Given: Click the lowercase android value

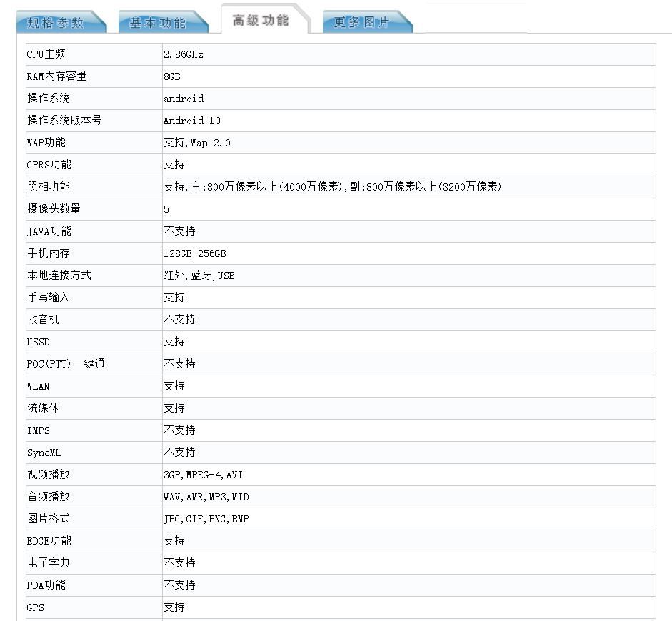Looking at the screenshot, I should (184, 99).
